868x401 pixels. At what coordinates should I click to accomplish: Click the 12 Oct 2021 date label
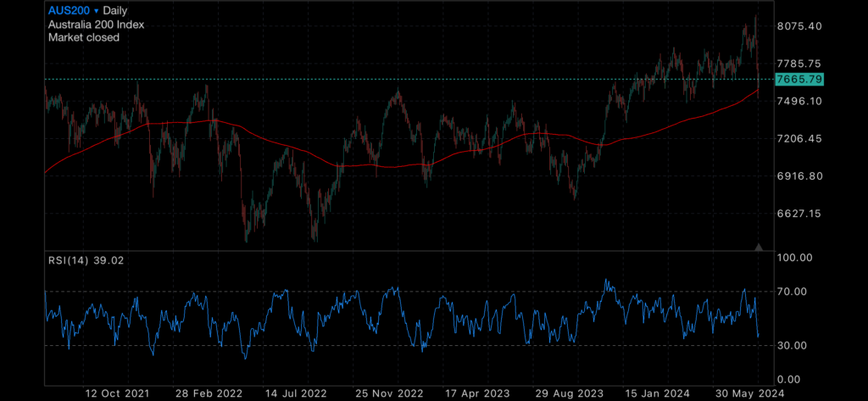pyautogui.click(x=115, y=393)
